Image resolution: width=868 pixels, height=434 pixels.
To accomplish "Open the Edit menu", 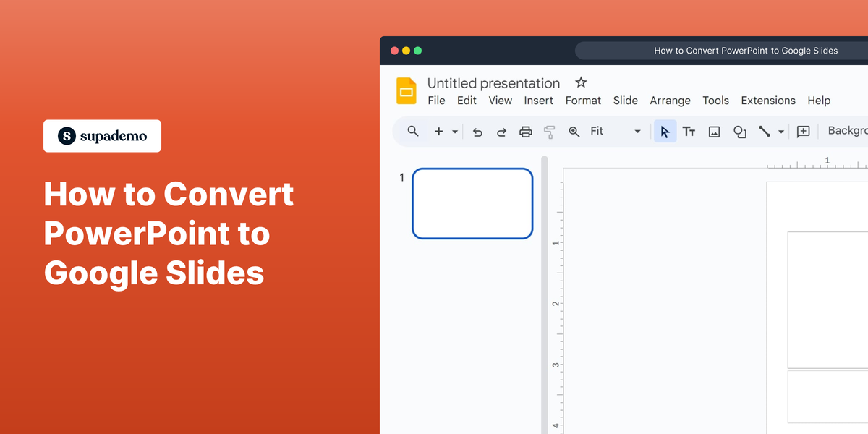I will point(467,101).
